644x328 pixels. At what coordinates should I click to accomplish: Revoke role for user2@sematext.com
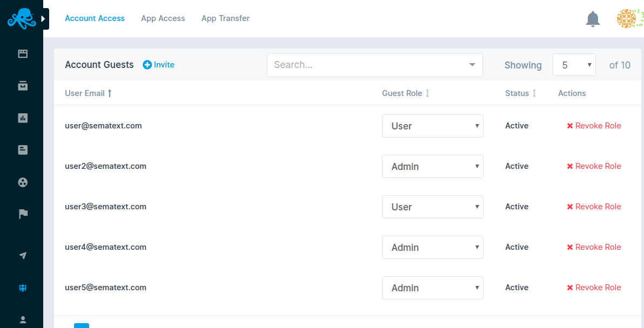[x=594, y=166]
